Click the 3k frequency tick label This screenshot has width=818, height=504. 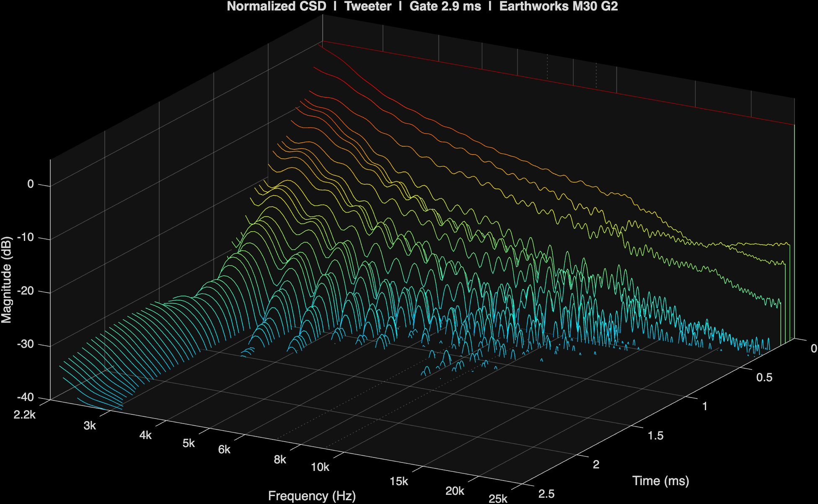coord(90,426)
